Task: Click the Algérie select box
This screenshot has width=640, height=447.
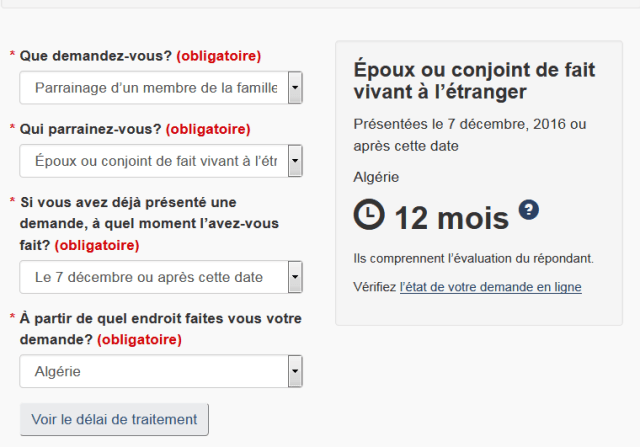Action: 161,371
